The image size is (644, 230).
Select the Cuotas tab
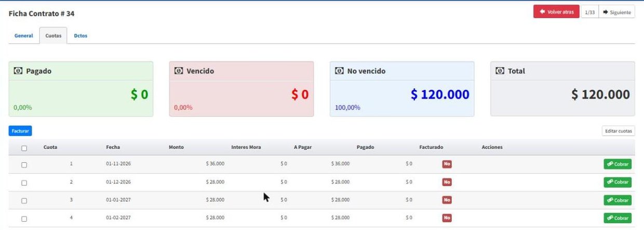coord(53,36)
